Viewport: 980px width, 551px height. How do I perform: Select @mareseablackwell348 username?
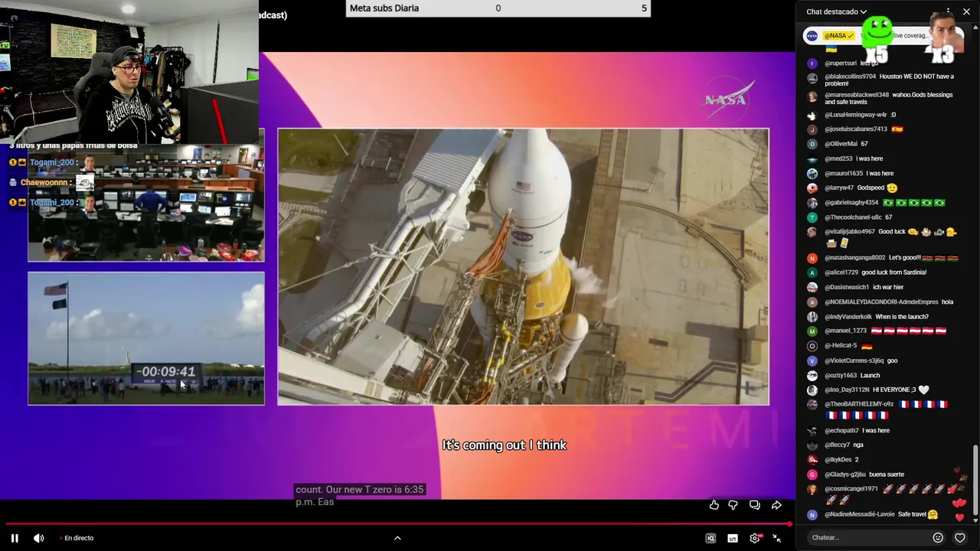click(x=857, y=95)
